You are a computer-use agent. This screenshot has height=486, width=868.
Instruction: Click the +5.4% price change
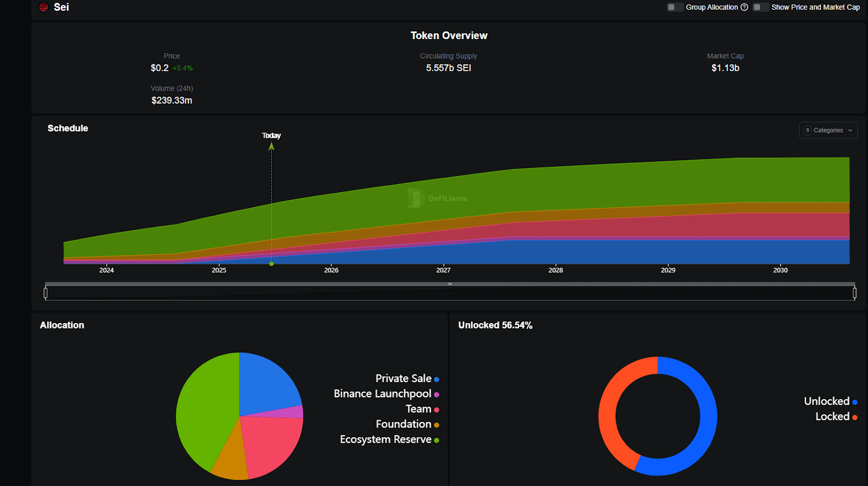[183, 68]
